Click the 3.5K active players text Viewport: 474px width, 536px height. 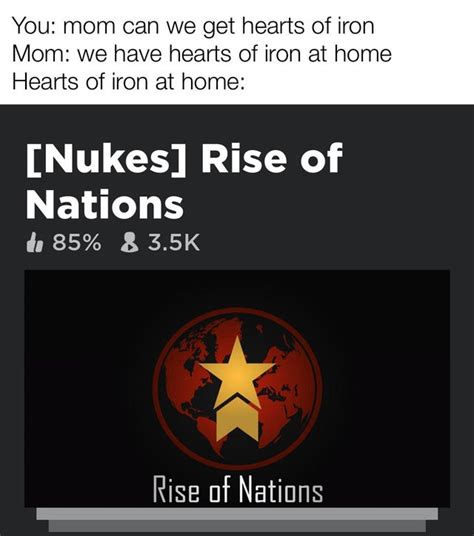coord(174,242)
